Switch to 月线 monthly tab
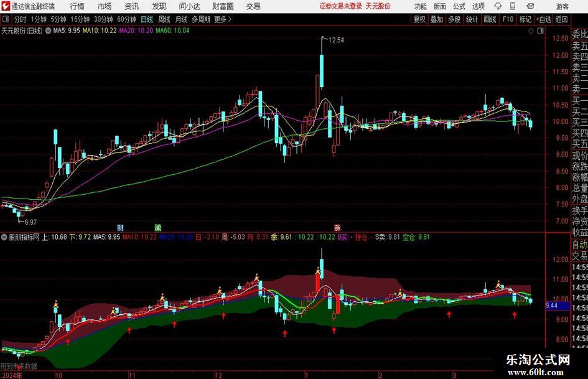The width and height of the screenshot is (588, 379). [182, 19]
